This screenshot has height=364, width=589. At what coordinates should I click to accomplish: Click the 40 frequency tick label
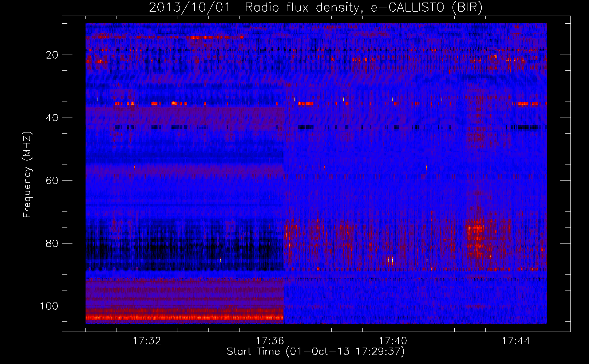click(52, 118)
